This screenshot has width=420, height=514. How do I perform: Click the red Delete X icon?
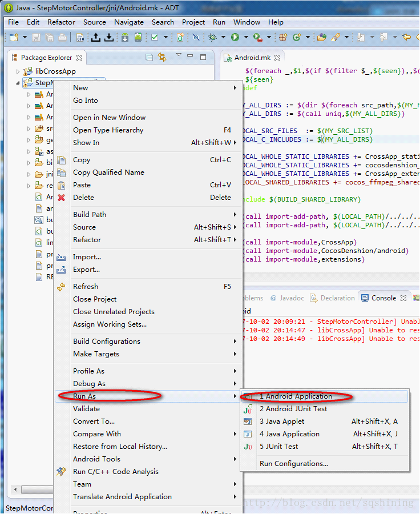coord(62,198)
